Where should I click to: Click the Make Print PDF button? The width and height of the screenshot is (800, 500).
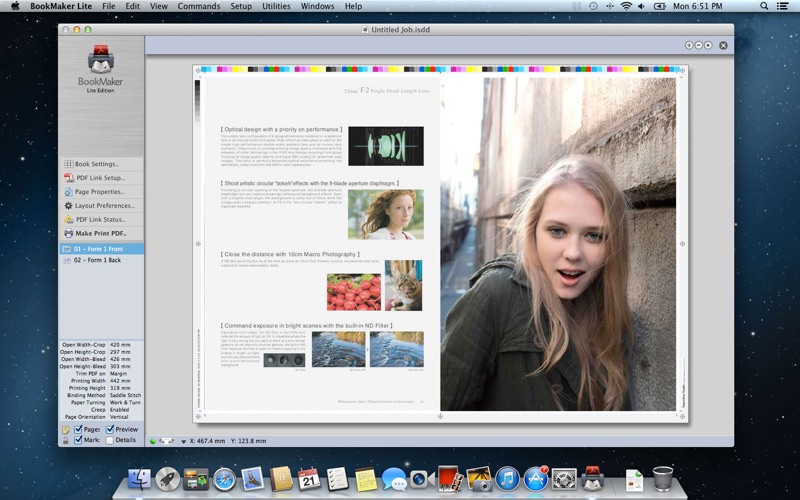pyautogui.click(x=101, y=233)
